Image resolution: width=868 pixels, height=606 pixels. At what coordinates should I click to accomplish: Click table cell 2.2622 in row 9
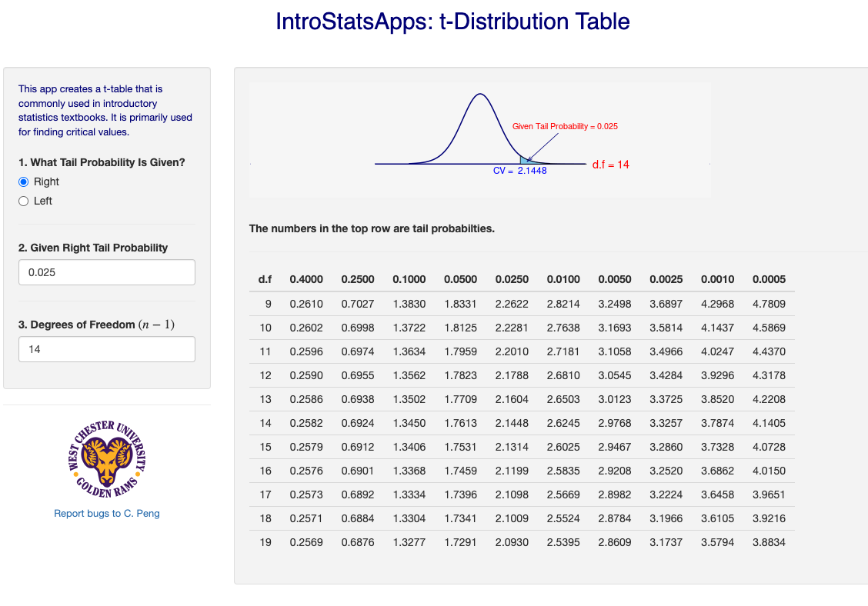tap(512, 305)
